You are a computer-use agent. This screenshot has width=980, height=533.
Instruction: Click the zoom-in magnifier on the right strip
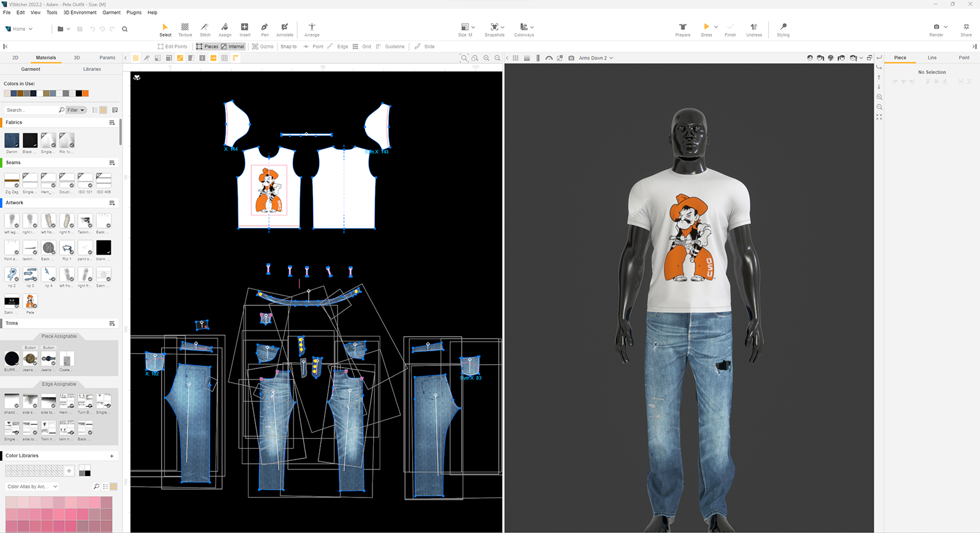[x=879, y=97]
